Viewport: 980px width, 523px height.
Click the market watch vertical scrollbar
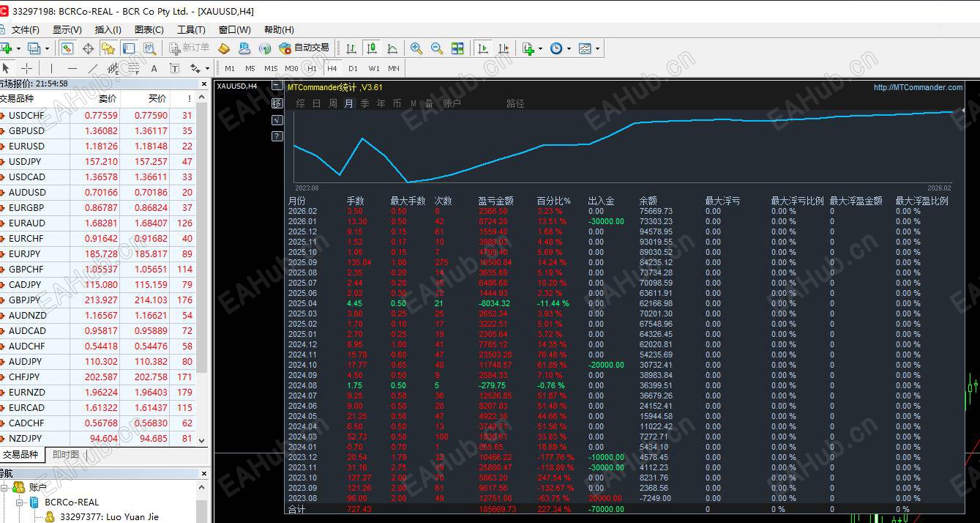coord(203,267)
